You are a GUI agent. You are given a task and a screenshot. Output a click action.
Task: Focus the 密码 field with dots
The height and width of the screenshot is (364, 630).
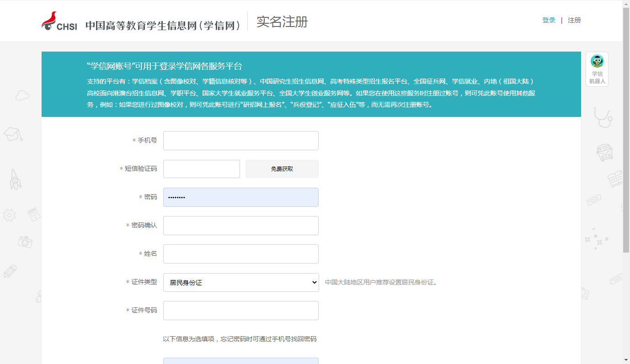pos(241,197)
